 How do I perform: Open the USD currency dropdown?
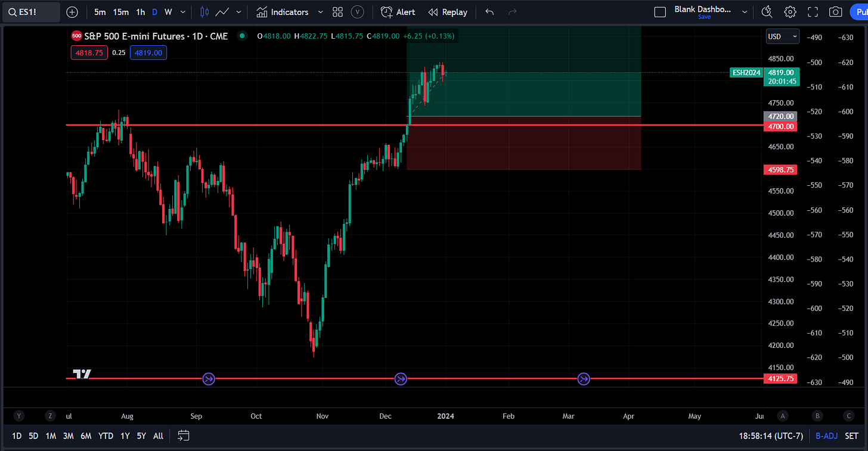tap(783, 36)
